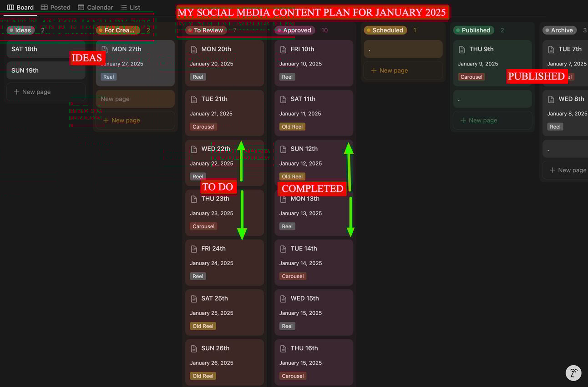Click the item count 1 beside Scheduled

(415, 30)
